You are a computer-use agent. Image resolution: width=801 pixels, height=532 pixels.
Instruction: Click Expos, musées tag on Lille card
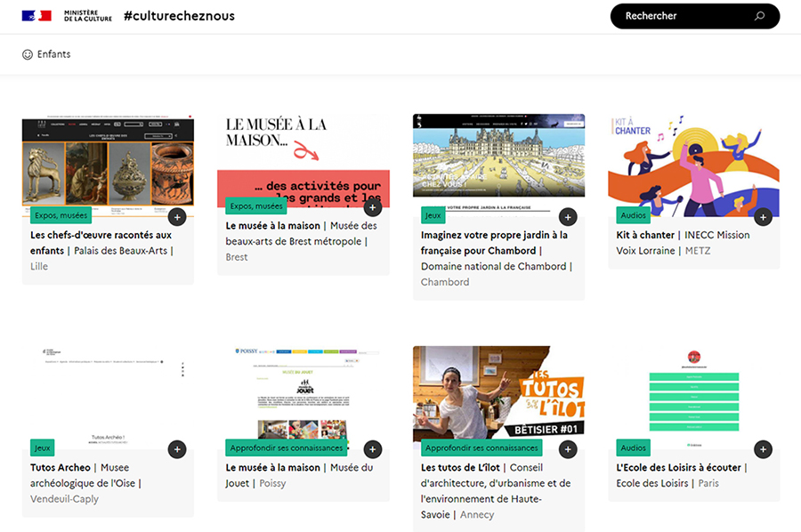(x=61, y=215)
